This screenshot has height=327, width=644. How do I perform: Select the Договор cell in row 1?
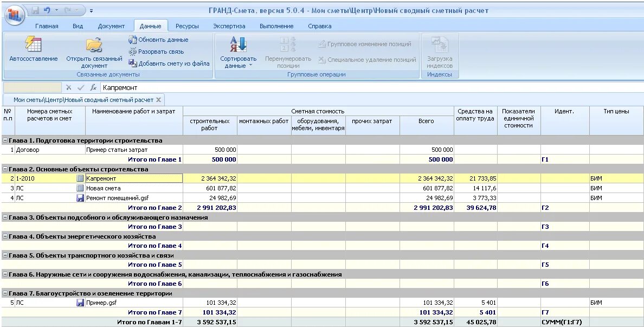tap(50, 150)
